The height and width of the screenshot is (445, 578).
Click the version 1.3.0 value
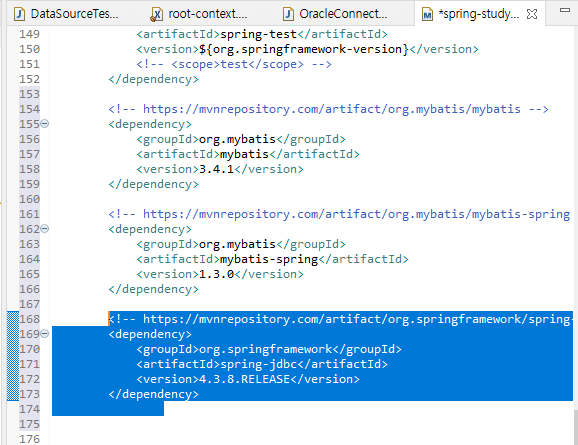click(216, 274)
